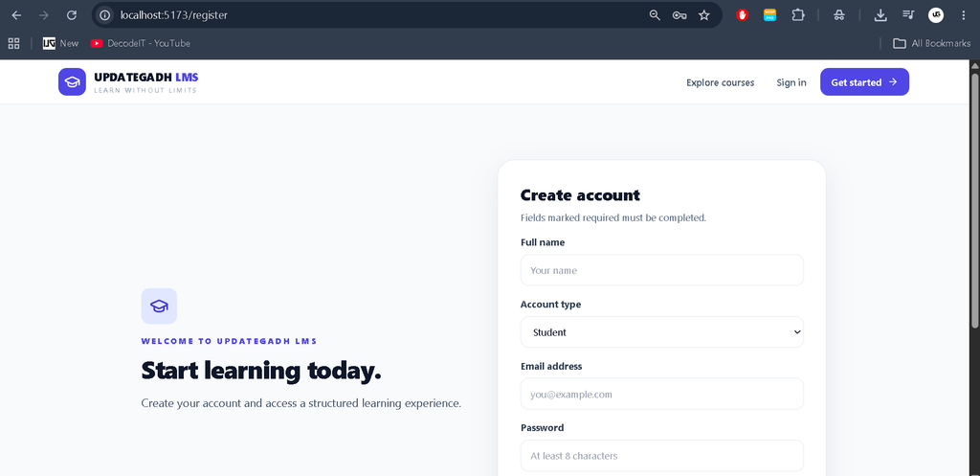The width and height of the screenshot is (980, 476).
Task: Click the Create your account description text
Action: [x=301, y=403]
